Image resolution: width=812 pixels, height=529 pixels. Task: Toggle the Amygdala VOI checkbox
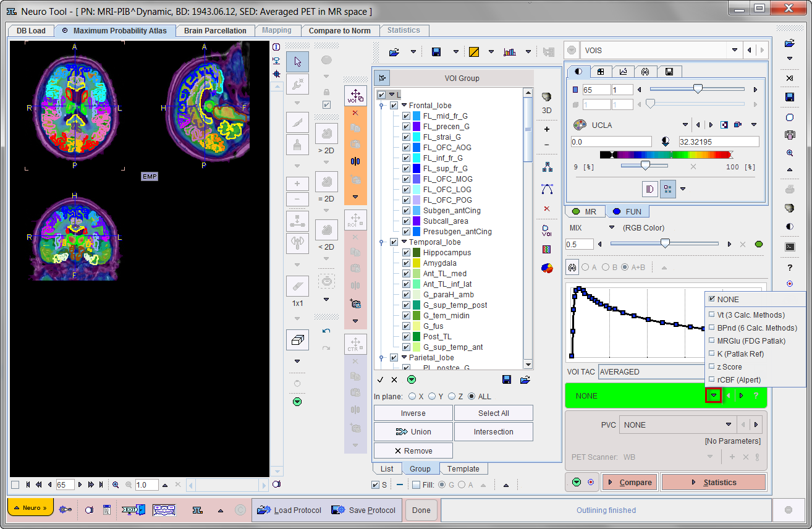point(406,263)
